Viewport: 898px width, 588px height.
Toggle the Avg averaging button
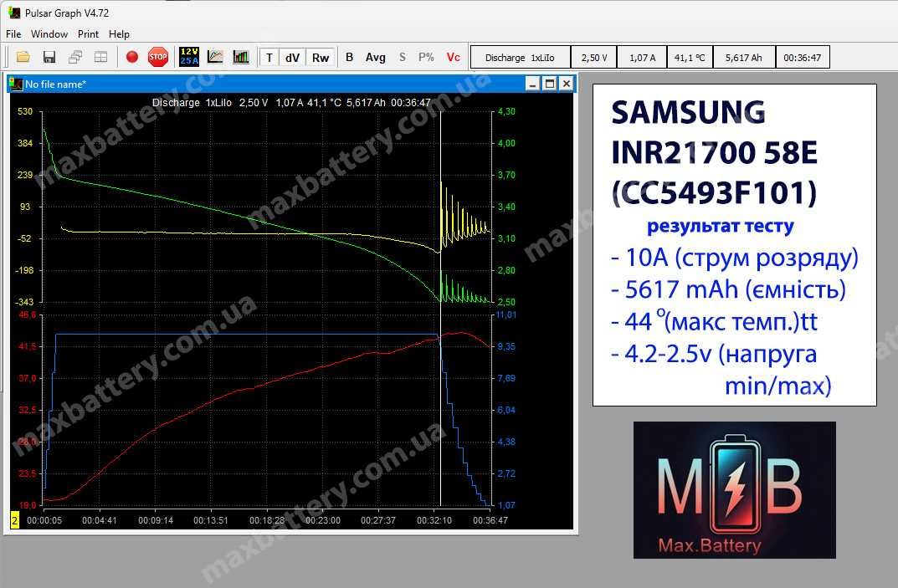pyautogui.click(x=376, y=57)
